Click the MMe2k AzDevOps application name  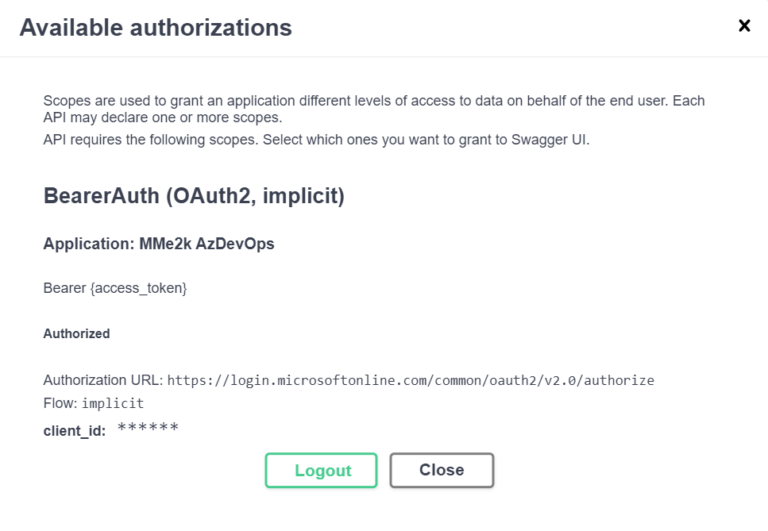tap(207, 243)
